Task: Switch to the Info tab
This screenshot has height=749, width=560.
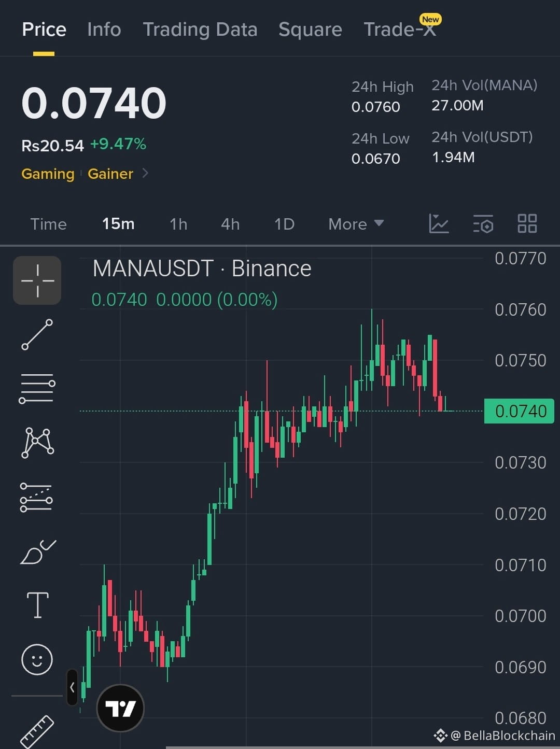Action: [x=104, y=30]
